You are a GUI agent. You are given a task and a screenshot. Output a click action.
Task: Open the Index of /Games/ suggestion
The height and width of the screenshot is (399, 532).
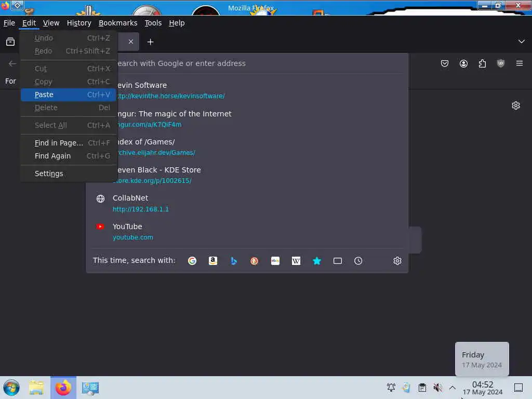247,147
